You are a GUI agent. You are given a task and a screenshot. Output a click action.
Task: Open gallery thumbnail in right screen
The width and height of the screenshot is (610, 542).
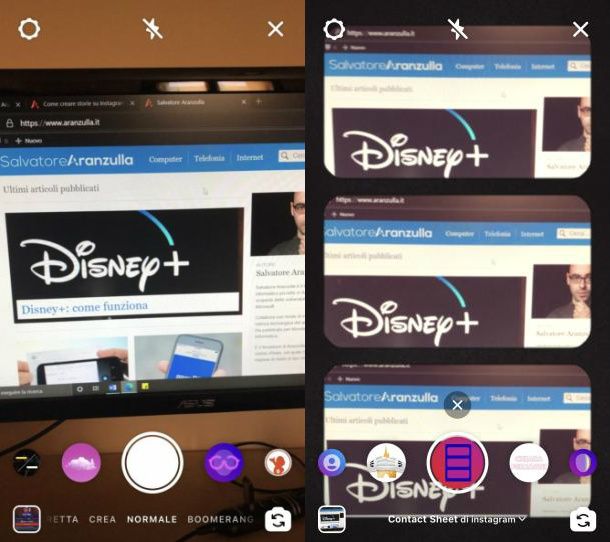pos(331,519)
